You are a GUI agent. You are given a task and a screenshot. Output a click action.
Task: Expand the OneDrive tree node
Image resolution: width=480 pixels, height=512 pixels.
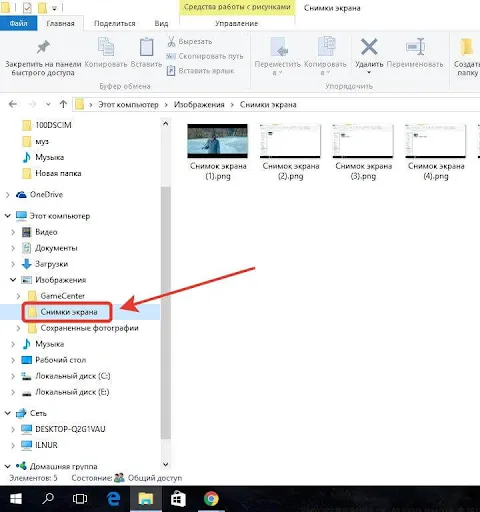click(8, 195)
